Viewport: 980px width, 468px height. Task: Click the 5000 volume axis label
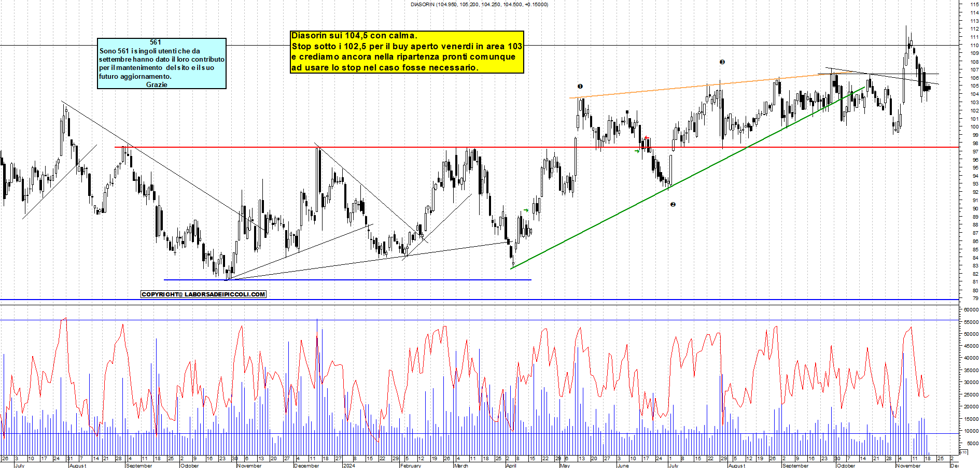(972, 443)
